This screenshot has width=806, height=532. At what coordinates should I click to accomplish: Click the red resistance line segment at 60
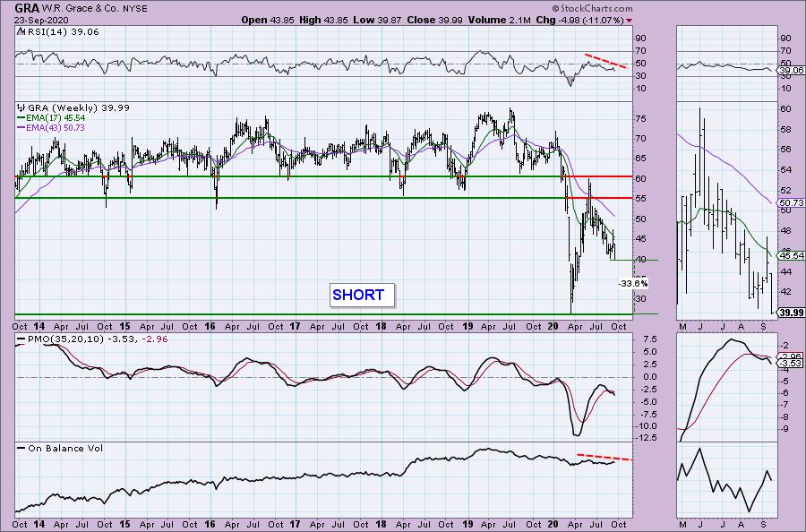599,176
